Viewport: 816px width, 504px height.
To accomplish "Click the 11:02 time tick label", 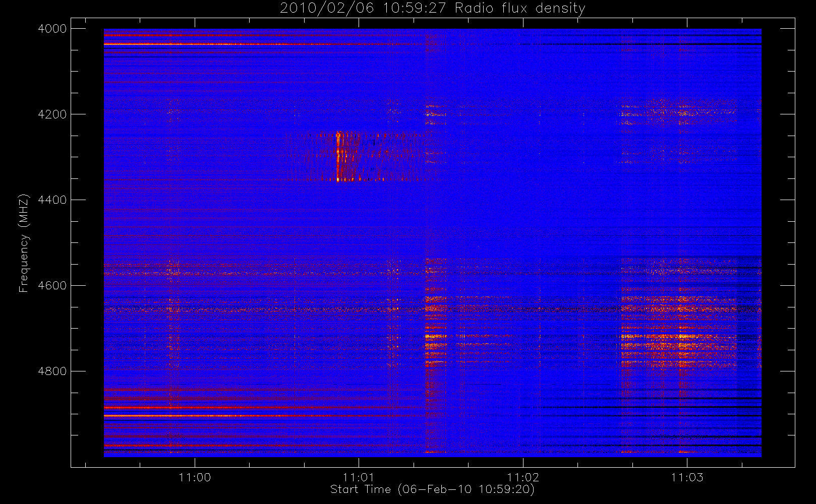I will 523,477.
